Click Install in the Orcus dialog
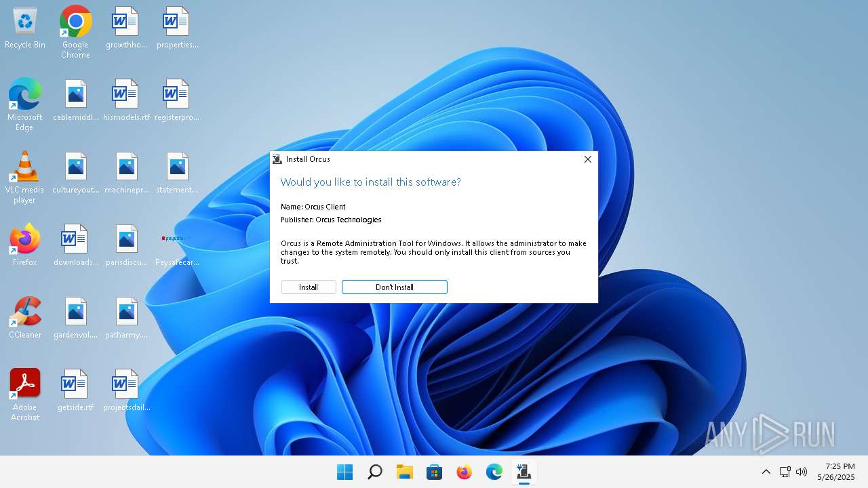Image resolution: width=868 pixels, height=488 pixels. point(309,287)
